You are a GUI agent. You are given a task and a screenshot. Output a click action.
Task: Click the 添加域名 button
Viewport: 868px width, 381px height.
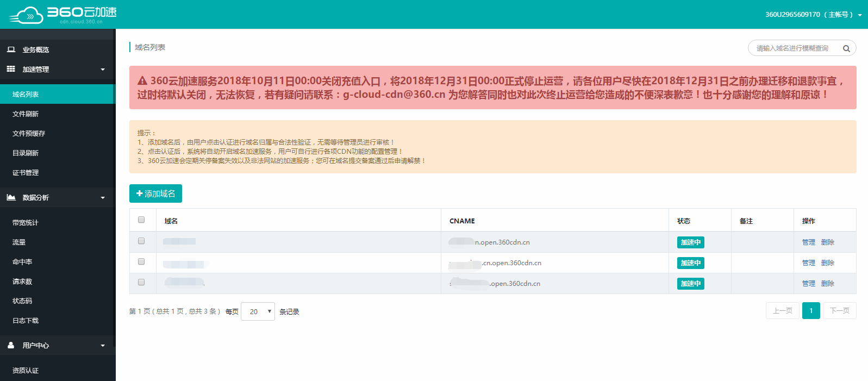pyautogui.click(x=155, y=193)
